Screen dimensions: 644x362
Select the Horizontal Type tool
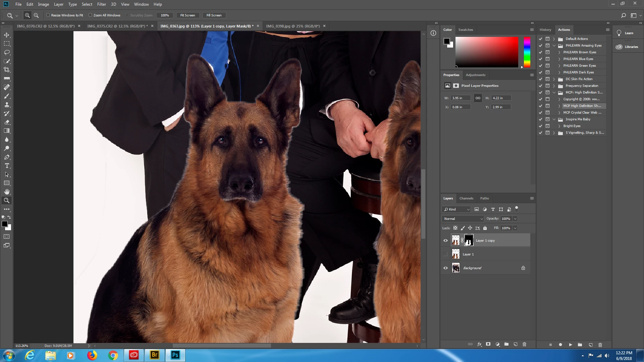pos(7,166)
